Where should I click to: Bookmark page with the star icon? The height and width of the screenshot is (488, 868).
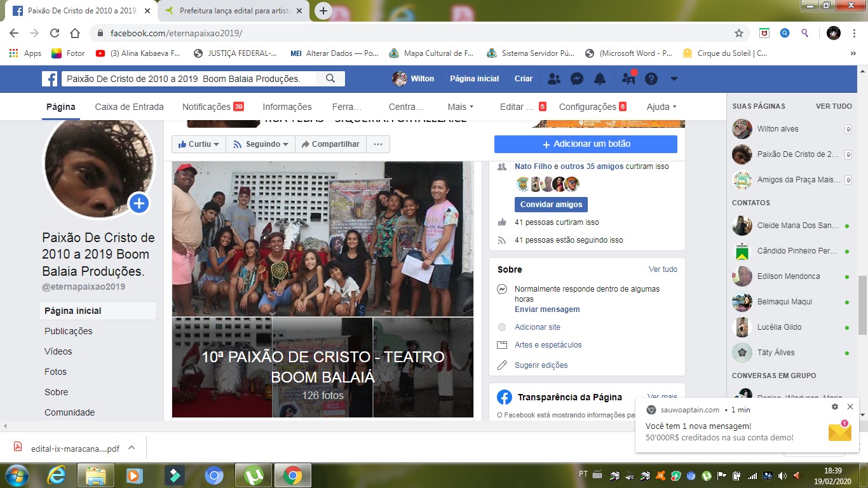pyautogui.click(x=739, y=33)
